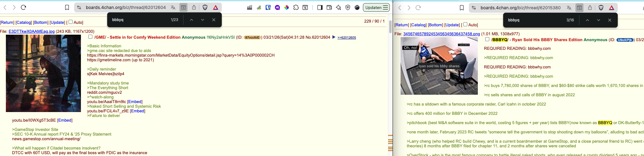This screenshot has height=156, width=644.
Task: Go forward in the left browser window
Action: (x=14, y=7)
